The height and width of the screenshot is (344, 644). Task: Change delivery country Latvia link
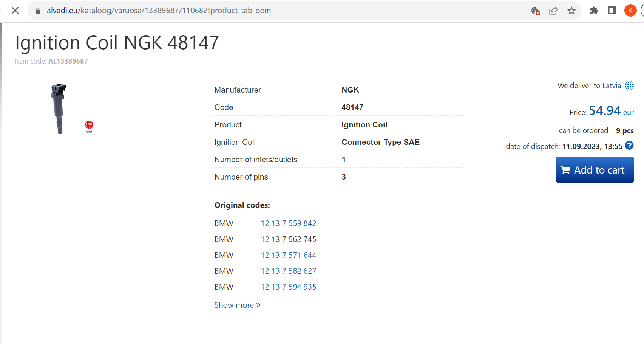tap(612, 85)
